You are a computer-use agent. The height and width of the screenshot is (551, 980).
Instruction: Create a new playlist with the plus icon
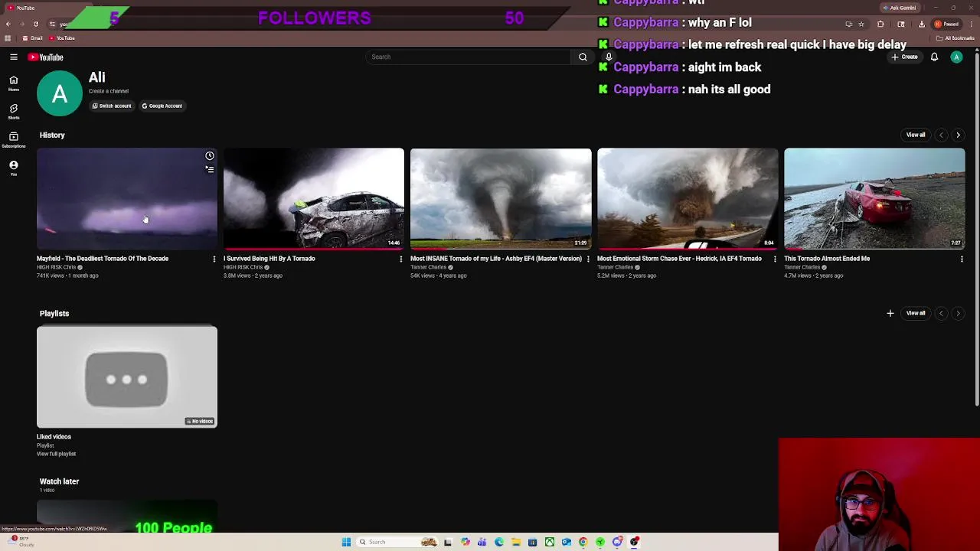point(890,313)
